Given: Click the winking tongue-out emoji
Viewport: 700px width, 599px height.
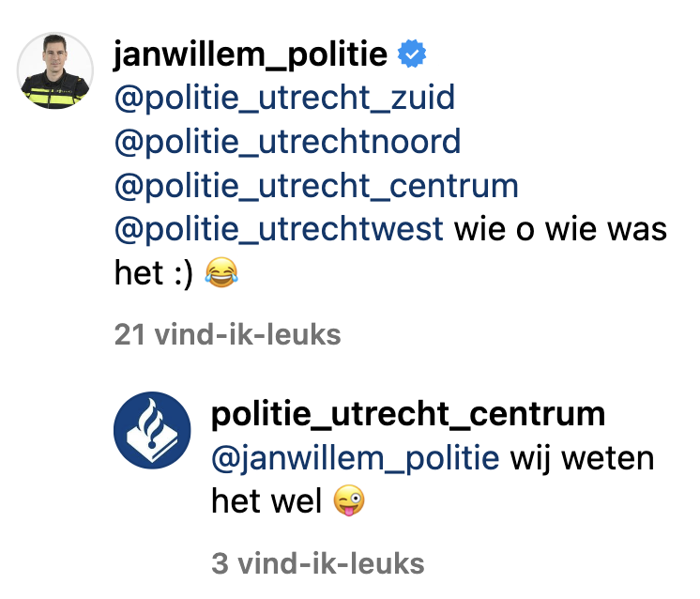Looking at the screenshot, I should point(348,502).
